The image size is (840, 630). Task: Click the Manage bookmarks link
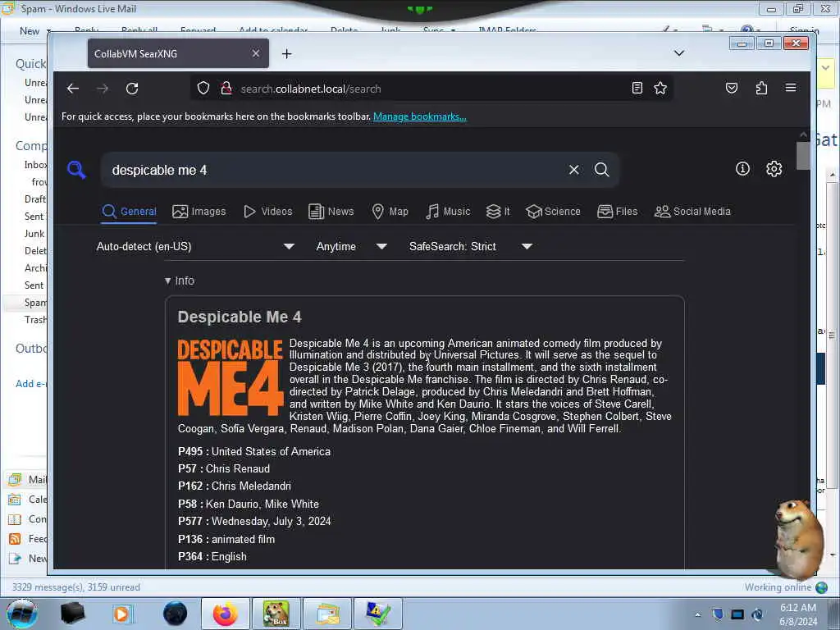[419, 116]
